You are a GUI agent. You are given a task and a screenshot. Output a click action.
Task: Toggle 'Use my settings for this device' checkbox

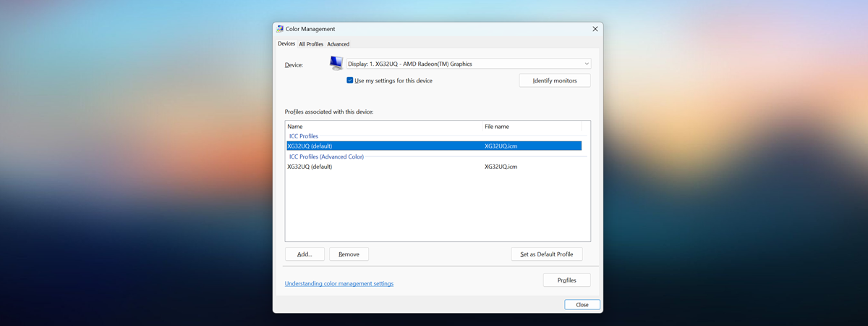[x=350, y=80]
